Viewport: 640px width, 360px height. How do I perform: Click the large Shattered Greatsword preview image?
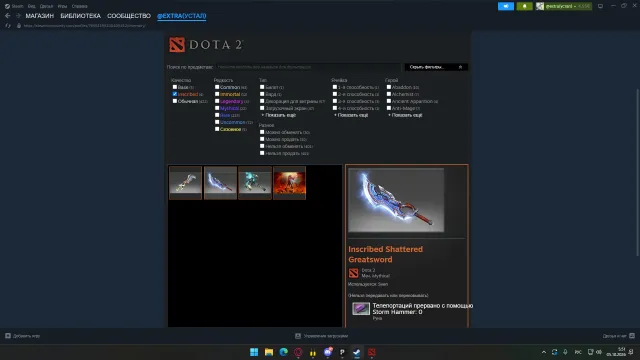point(396,200)
